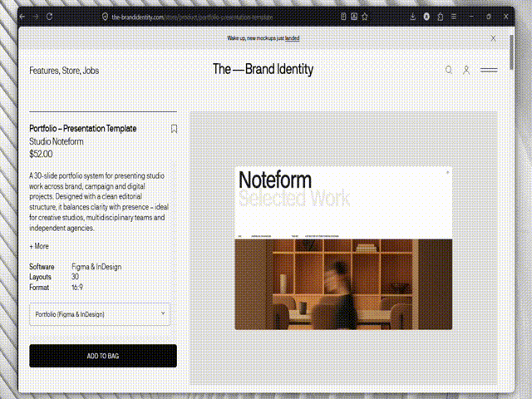Click the Layouts label
The width and height of the screenshot is (532, 399).
click(x=40, y=277)
